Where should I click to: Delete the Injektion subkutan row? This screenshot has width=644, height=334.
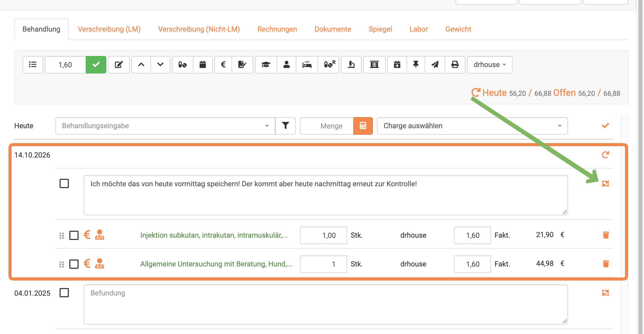click(606, 235)
